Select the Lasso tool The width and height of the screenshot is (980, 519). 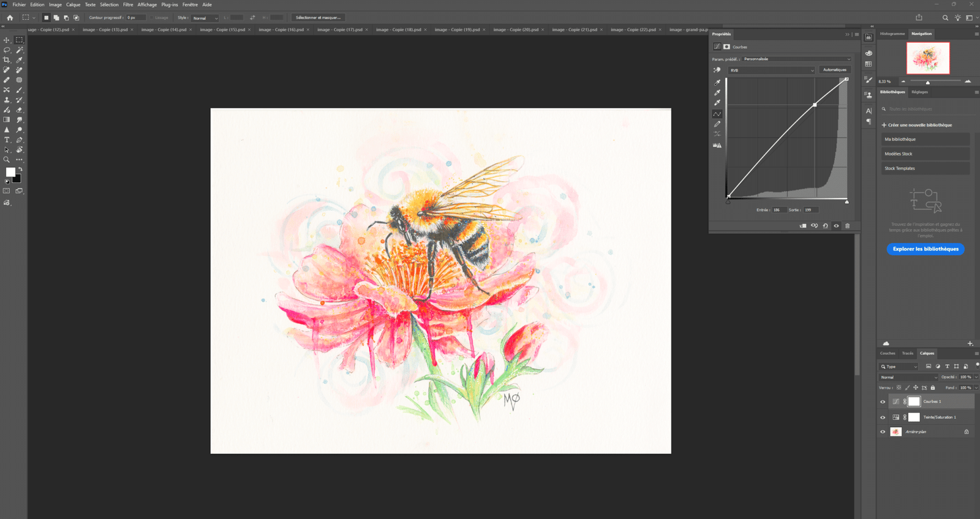pos(7,50)
